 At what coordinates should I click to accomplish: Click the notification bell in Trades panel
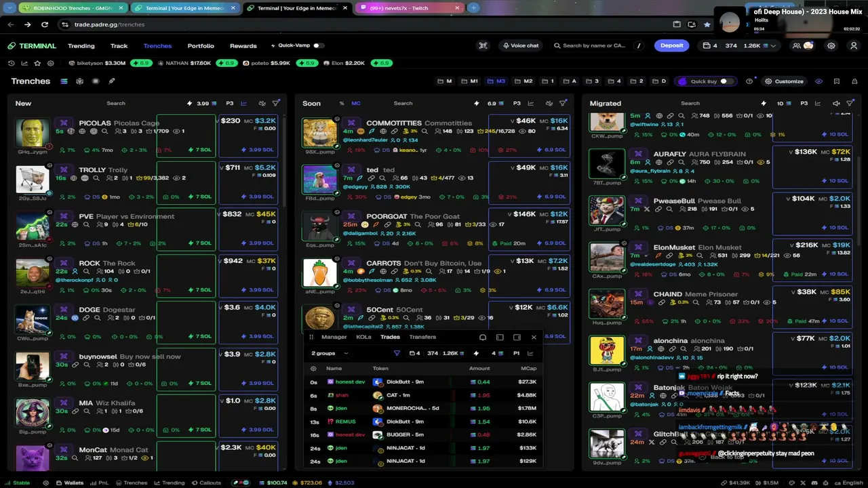point(483,337)
